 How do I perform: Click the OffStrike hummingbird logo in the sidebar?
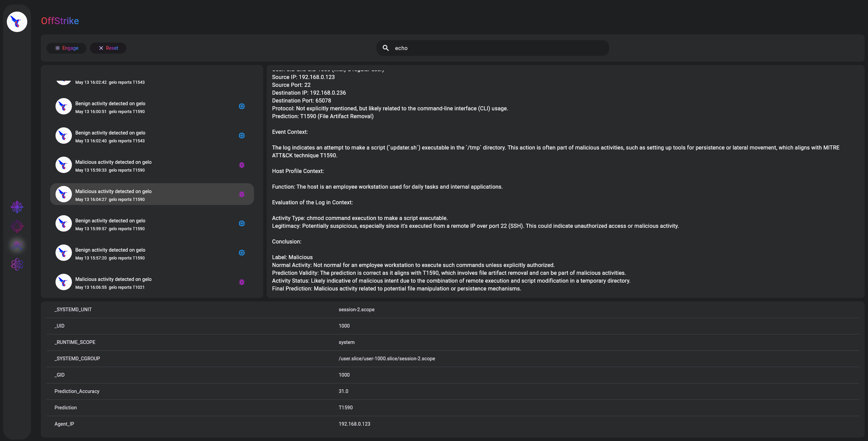click(x=17, y=22)
